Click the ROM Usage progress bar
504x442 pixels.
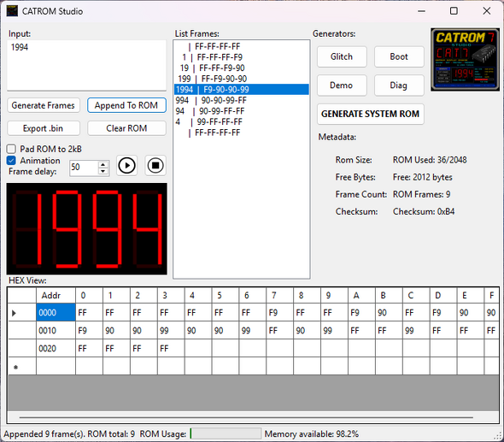226,433
